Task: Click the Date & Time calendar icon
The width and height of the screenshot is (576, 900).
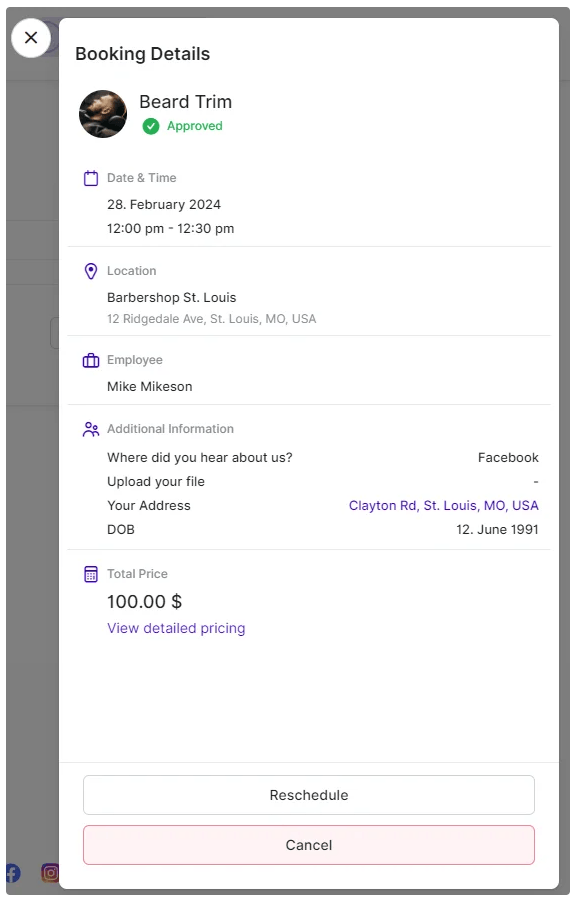Action: [90, 177]
